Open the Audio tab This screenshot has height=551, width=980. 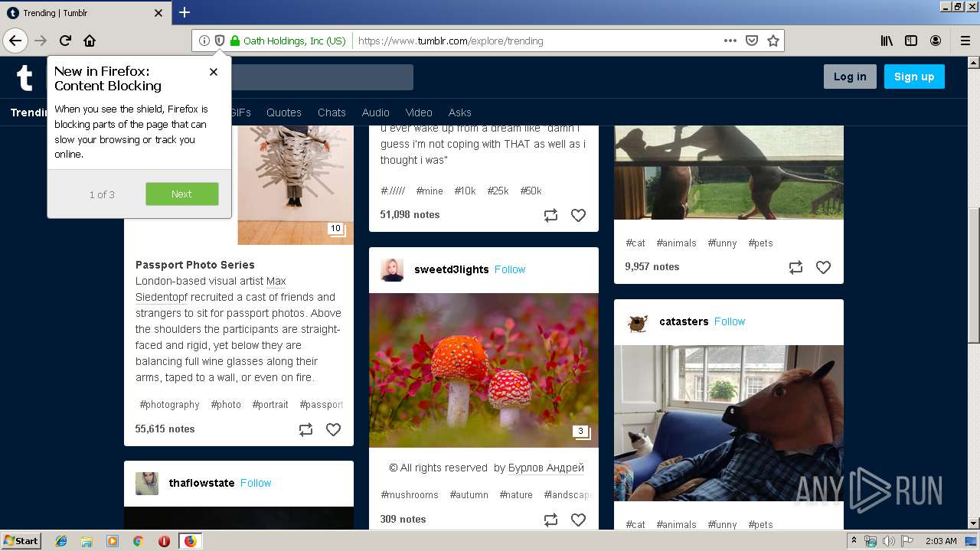[x=375, y=112]
